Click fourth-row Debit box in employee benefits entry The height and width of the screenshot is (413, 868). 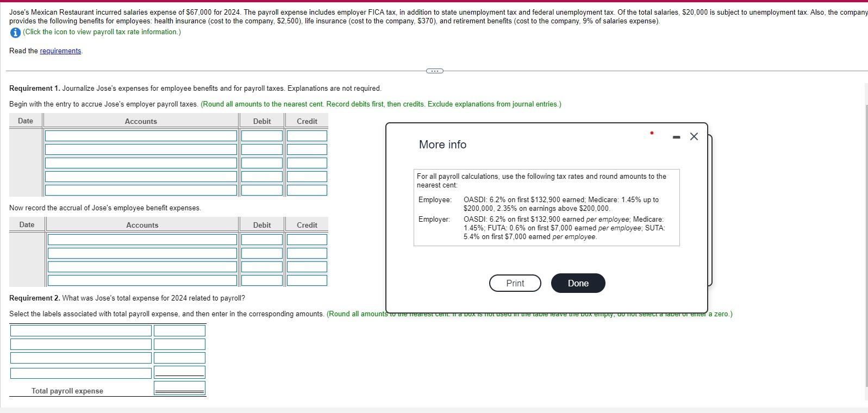pos(262,280)
